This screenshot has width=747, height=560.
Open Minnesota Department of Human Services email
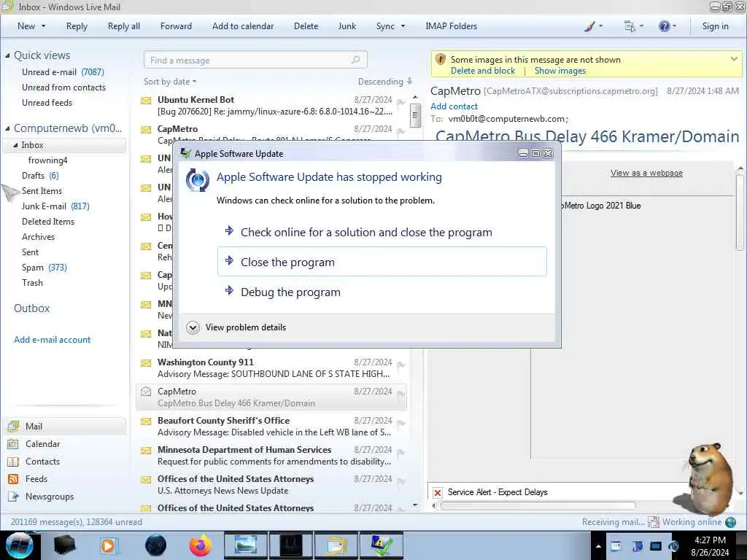(271, 455)
